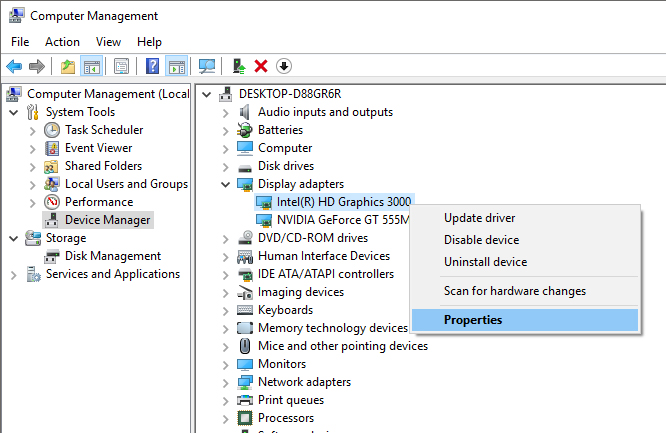Click the Imaging devices camera icon
This screenshot has width=666, height=433.
point(245,292)
